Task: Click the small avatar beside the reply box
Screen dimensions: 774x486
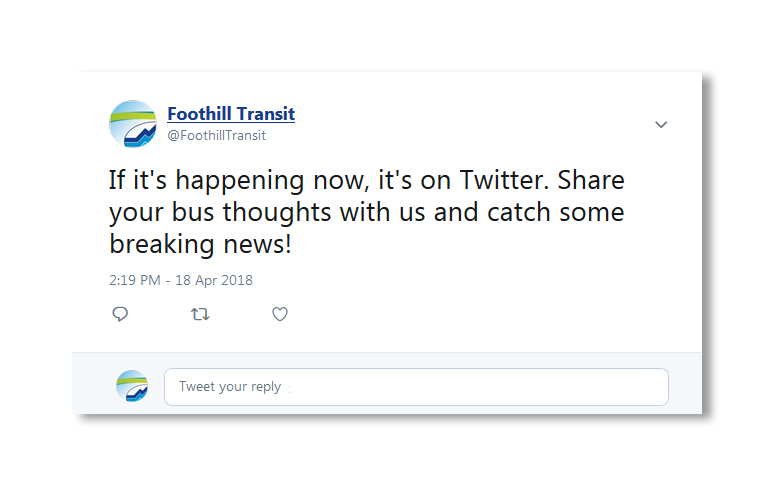Action: point(132,386)
